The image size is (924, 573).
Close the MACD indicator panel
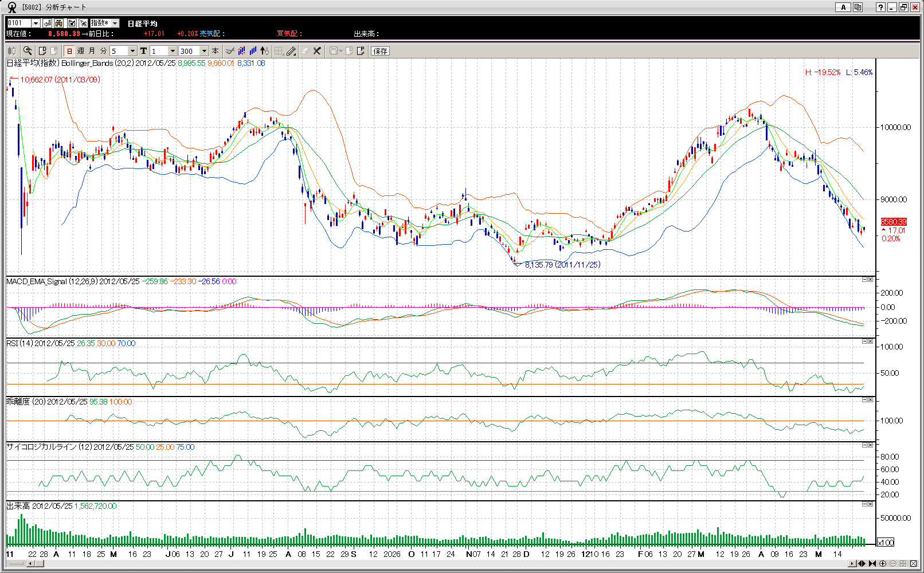[x=871, y=280]
